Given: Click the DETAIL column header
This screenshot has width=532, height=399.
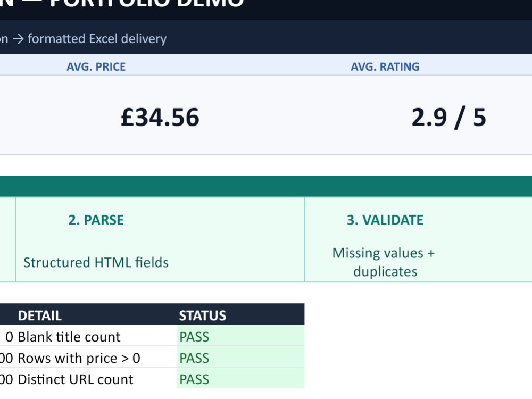Looking at the screenshot, I should (x=40, y=315).
